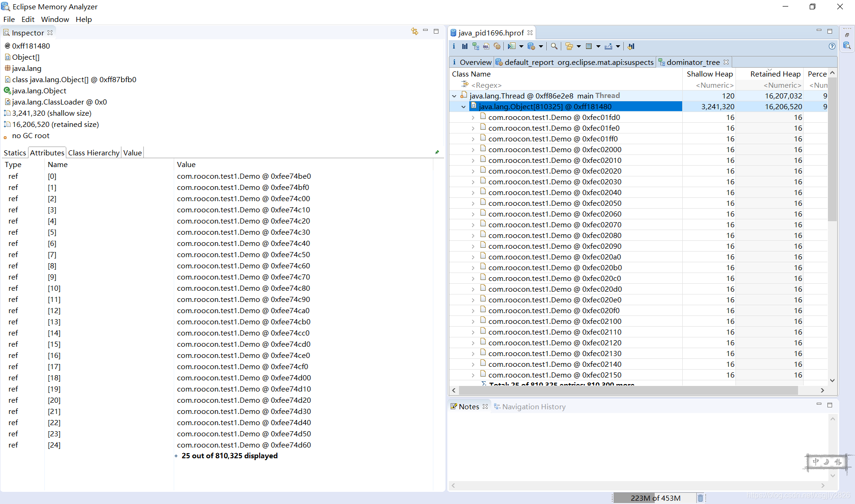Image resolution: width=855 pixels, height=504 pixels.
Task: Create a histogram from the dump
Action: pyautogui.click(x=465, y=46)
